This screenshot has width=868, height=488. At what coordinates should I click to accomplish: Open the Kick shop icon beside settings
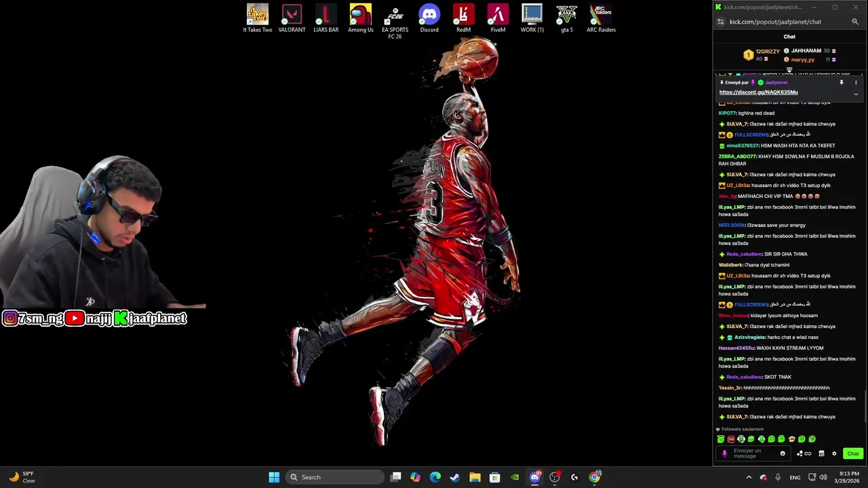coord(821,453)
